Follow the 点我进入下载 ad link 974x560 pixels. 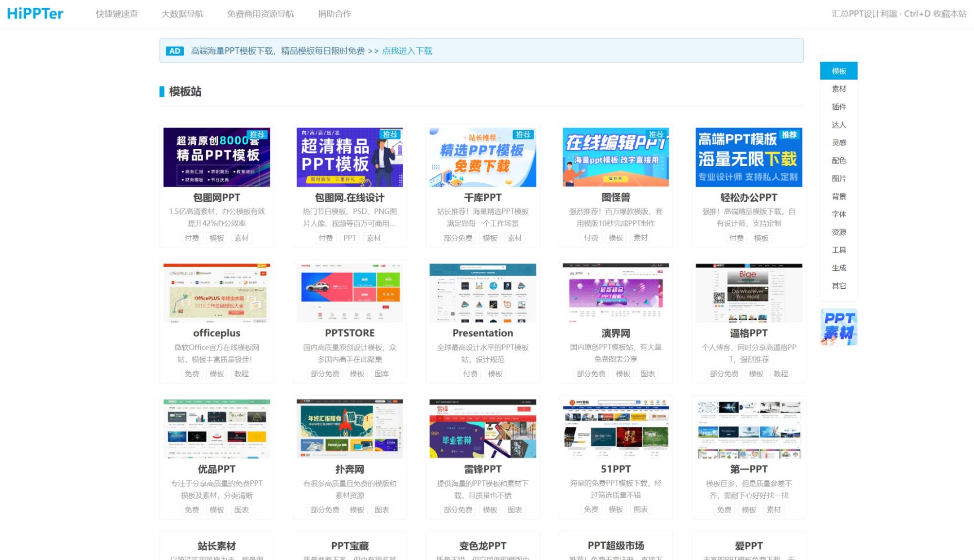point(407,51)
